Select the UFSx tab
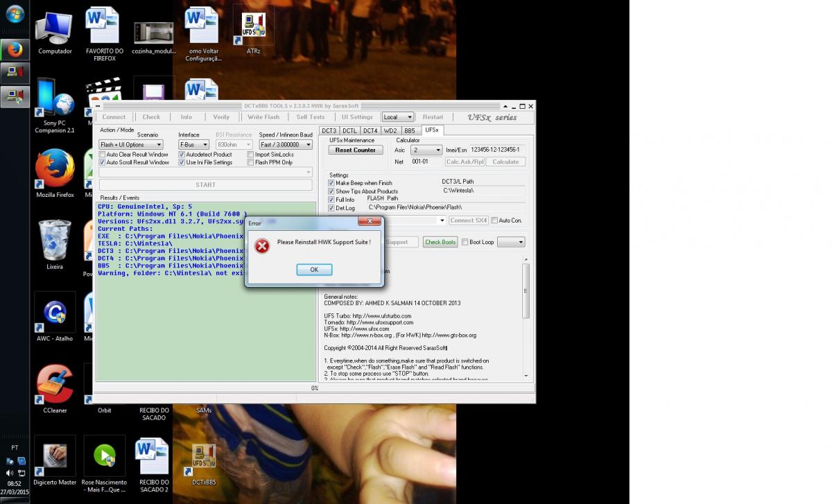The width and height of the screenshot is (832, 504). point(431,130)
